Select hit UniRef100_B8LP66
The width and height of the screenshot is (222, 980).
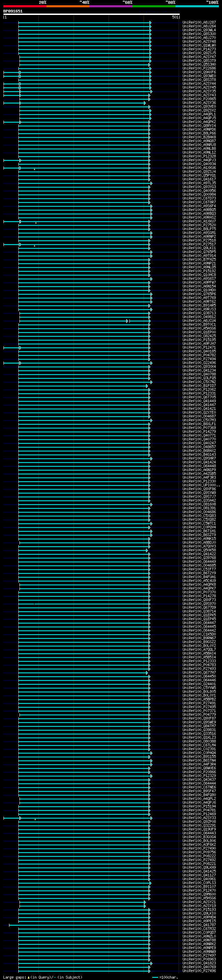pyautogui.click(x=199, y=133)
